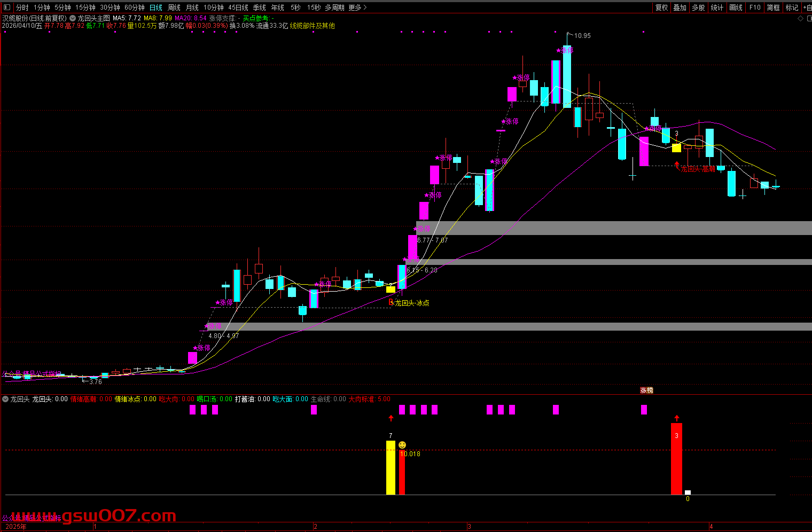Open main chart indicator dropdown beside 汉缆股份
Screen dimensions: 812x532
pos(73,18)
